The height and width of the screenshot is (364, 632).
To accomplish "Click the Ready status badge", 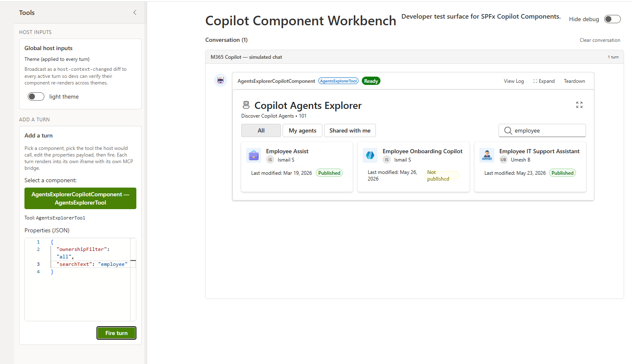I will pos(371,81).
